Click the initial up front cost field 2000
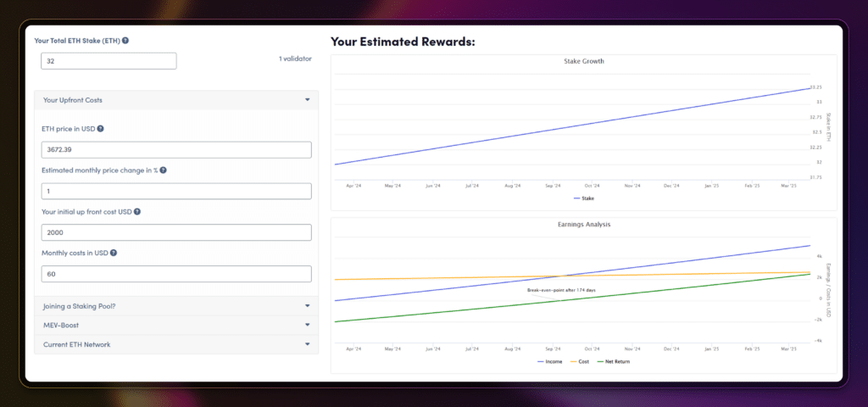Viewport: 868px width, 407px height. [176, 232]
